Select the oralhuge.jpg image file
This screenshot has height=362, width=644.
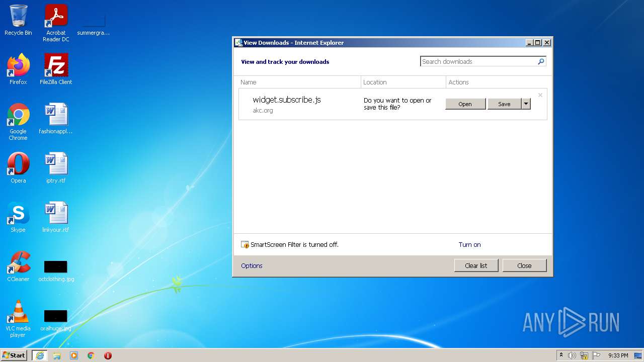56,320
